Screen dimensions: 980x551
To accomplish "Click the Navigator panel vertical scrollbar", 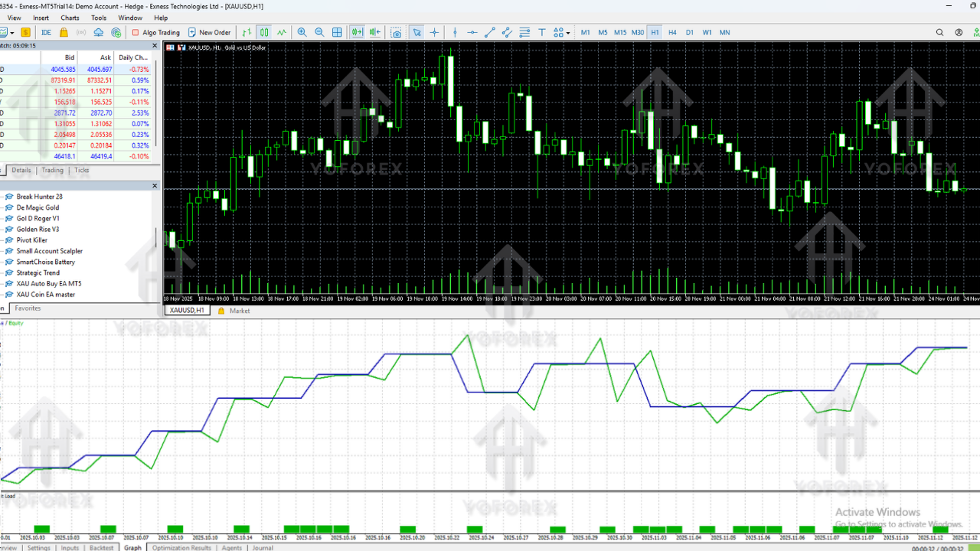I will 157,237.
